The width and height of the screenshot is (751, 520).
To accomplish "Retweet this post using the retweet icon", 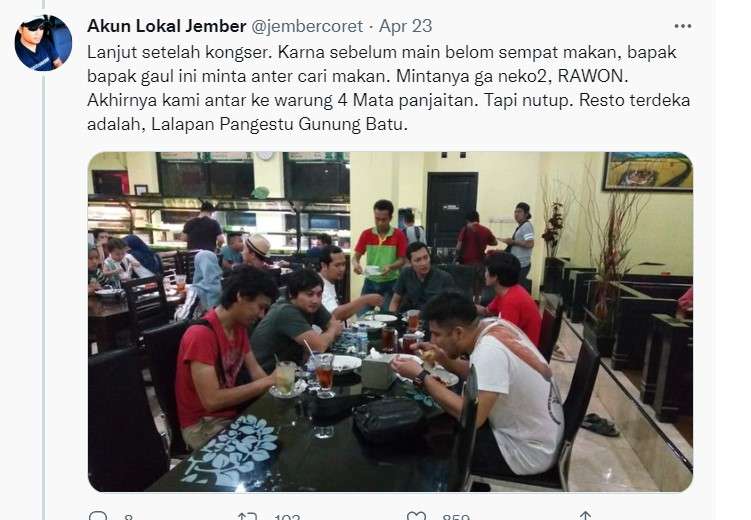I will [x=247, y=516].
